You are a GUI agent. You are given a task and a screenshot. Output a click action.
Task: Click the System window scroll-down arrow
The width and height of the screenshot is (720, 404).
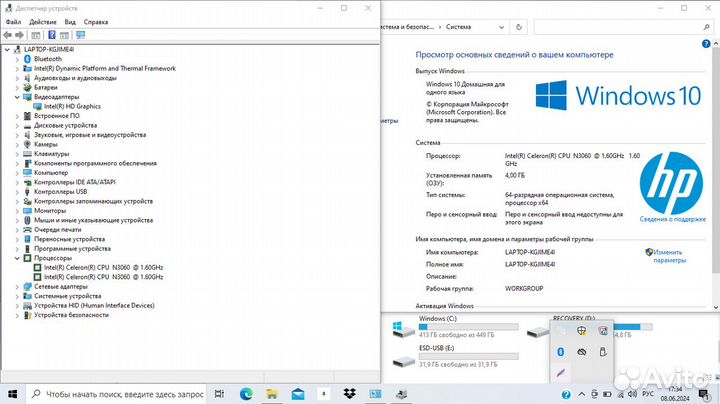tap(716, 308)
